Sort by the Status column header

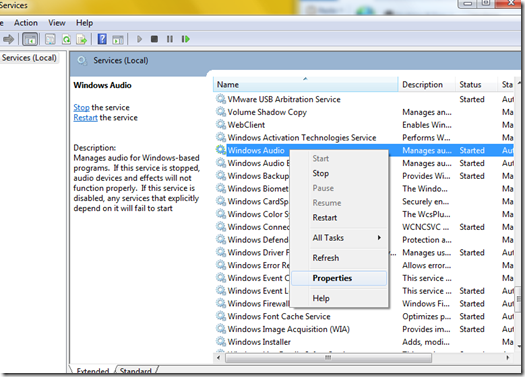[x=475, y=84]
